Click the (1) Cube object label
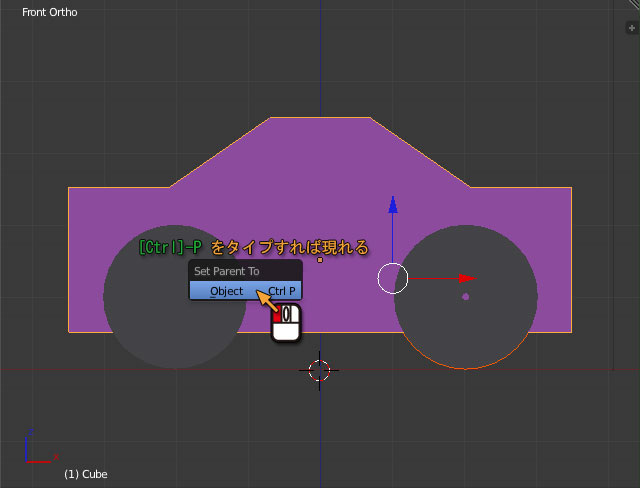Screen dimensions: 640x488 point(85,474)
